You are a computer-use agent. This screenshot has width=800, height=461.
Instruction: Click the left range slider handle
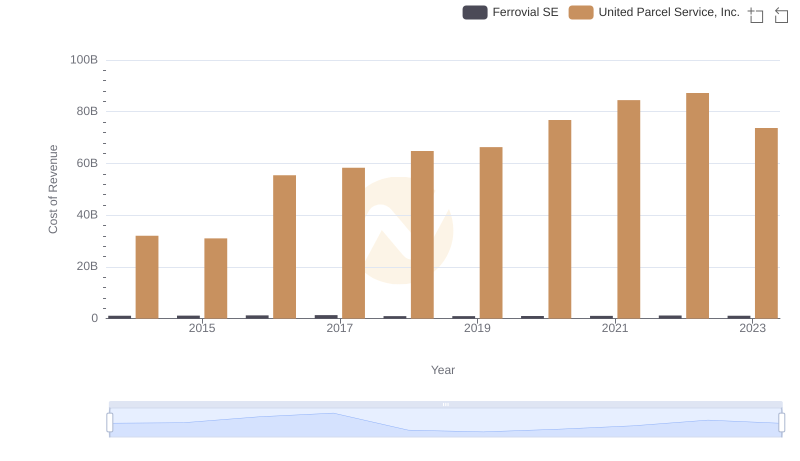[x=110, y=423]
